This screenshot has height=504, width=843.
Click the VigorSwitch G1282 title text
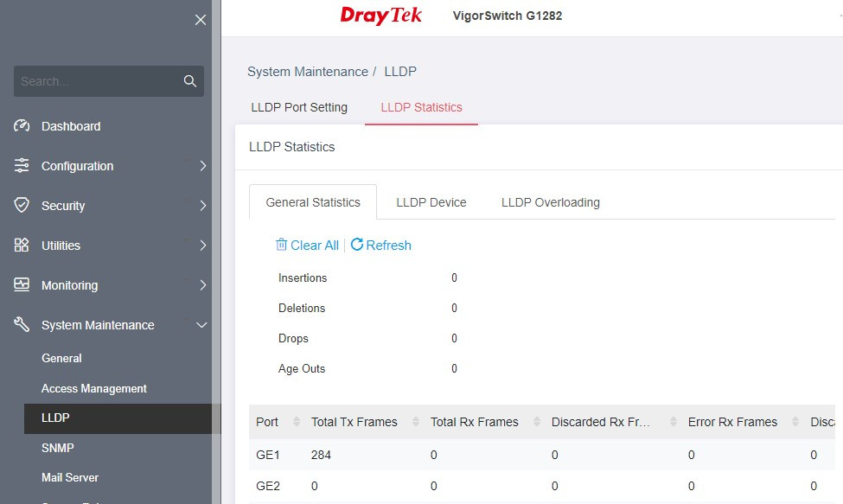[508, 16]
